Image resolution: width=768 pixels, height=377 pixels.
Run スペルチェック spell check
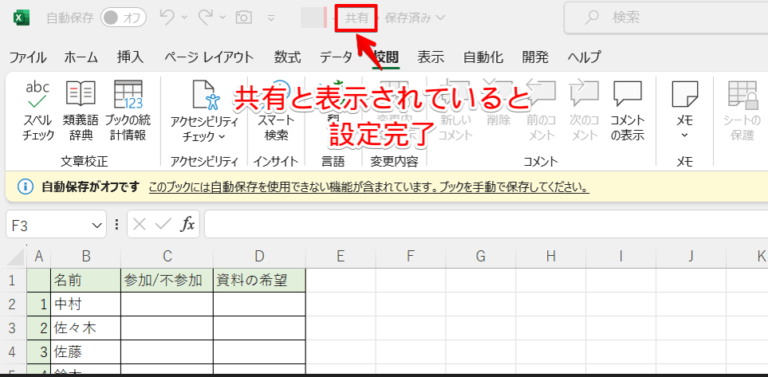coord(38,111)
